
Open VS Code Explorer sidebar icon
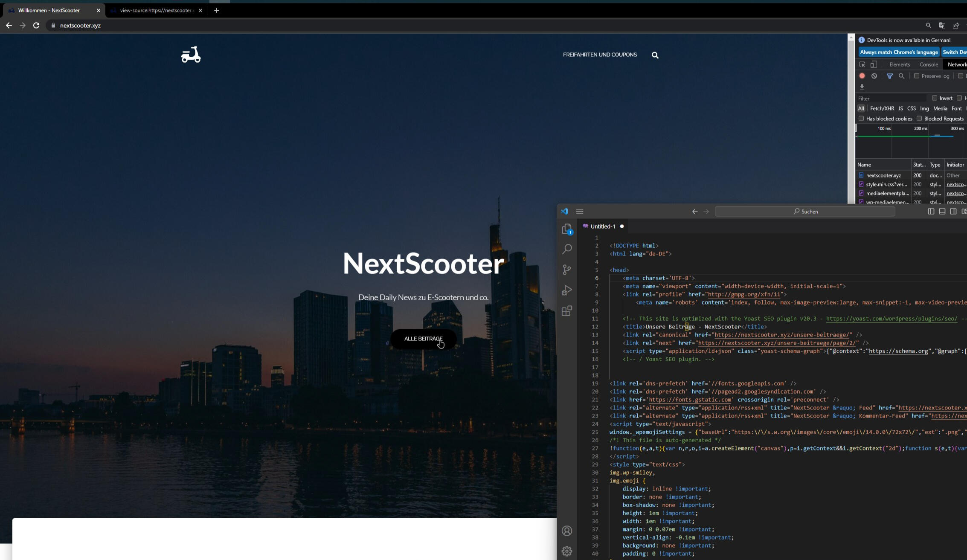pos(566,229)
